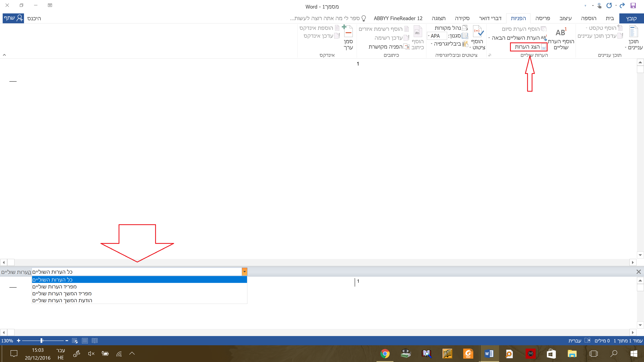This screenshot has width=644, height=362.
Task: Open the Insert (הוספה) ribbon tab
Action: 588,18
